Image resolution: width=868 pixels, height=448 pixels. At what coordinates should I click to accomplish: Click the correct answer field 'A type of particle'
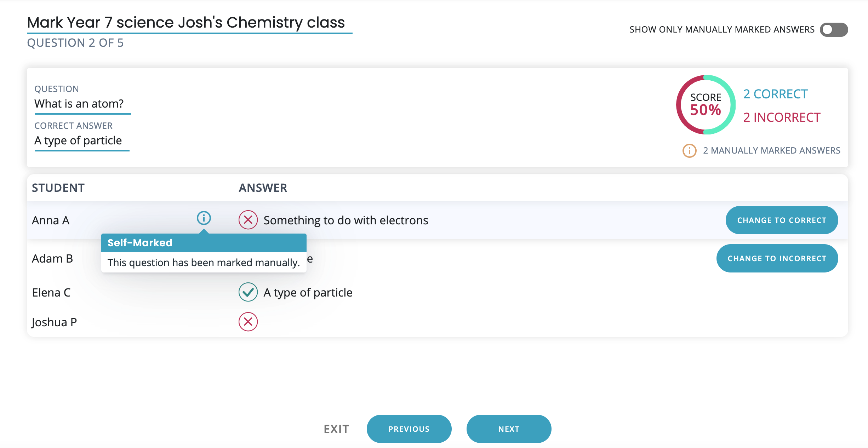[78, 140]
